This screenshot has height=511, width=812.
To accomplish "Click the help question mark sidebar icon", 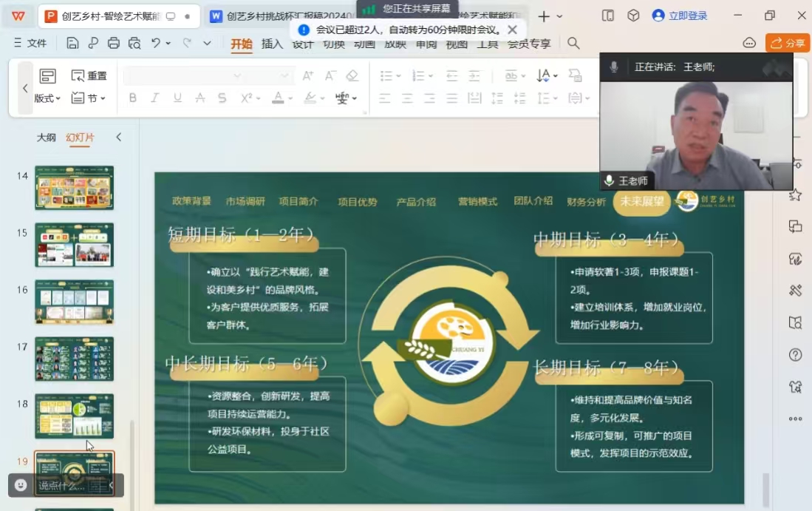I will tap(795, 355).
